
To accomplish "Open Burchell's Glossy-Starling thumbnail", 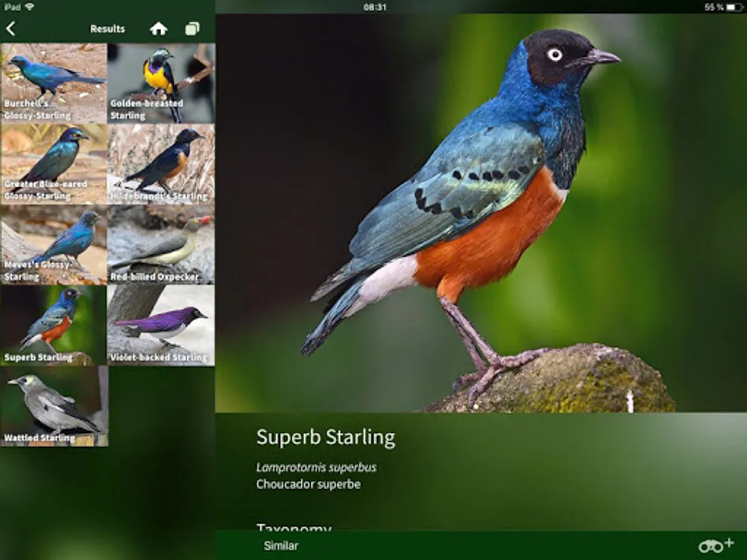I will click(x=54, y=83).
